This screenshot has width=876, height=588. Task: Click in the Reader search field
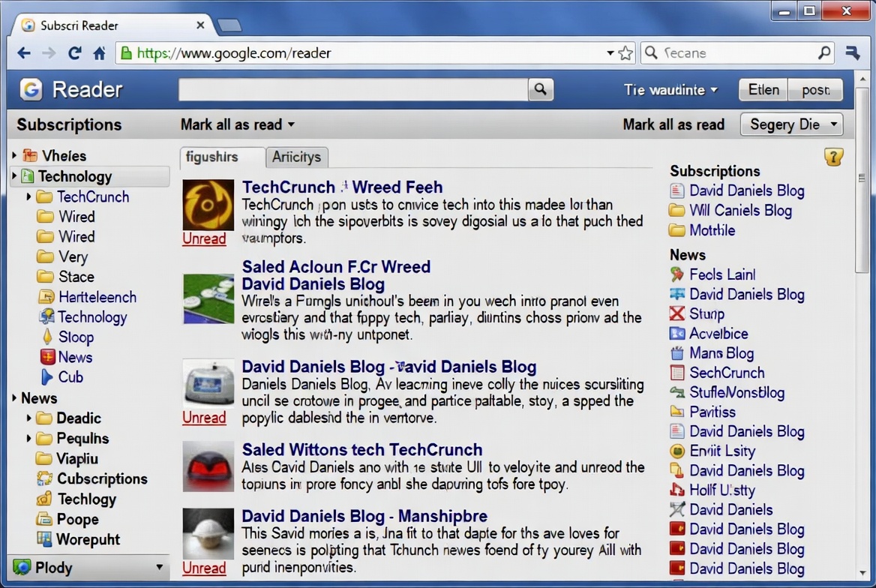(353, 89)
